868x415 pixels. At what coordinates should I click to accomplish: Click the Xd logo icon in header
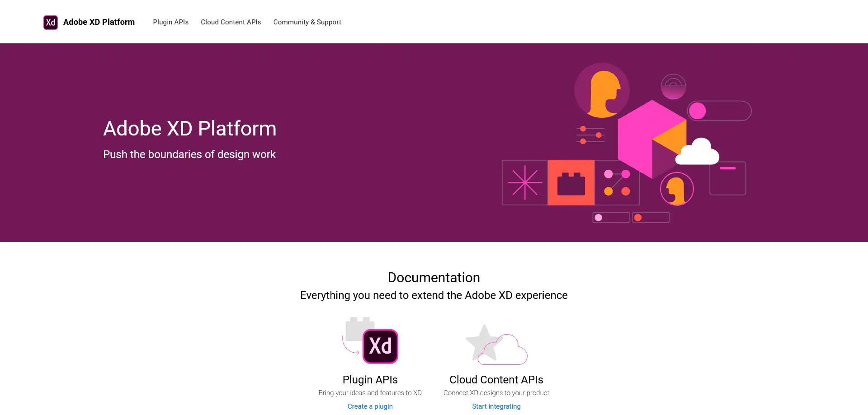51,22
